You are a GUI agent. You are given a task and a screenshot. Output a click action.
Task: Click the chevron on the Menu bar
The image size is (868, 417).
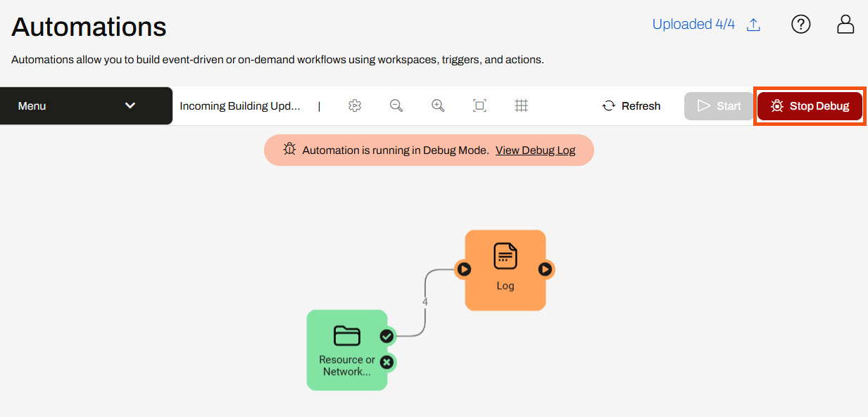(x=130, y=105)
